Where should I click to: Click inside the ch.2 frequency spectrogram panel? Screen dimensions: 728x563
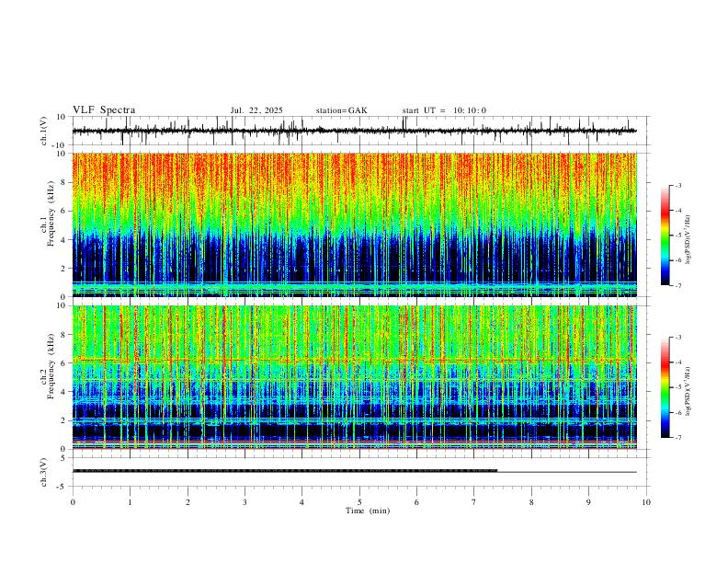354,377
